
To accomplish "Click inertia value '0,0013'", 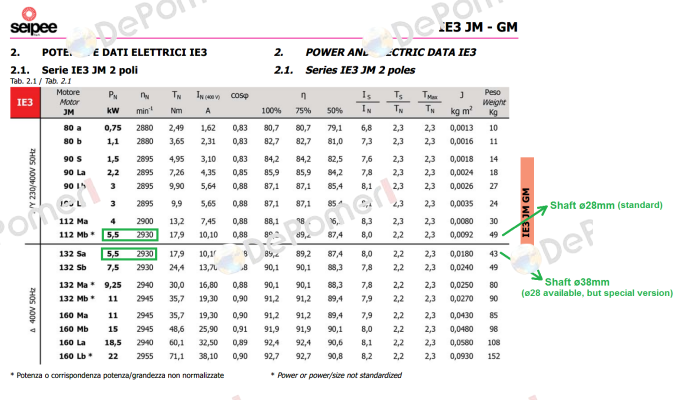I will click(461, 128).
